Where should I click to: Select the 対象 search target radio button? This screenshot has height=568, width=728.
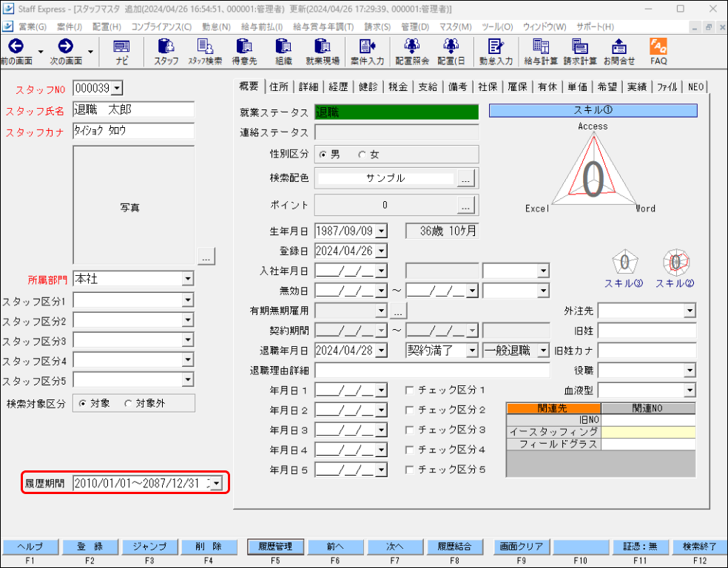click(83, 403)
